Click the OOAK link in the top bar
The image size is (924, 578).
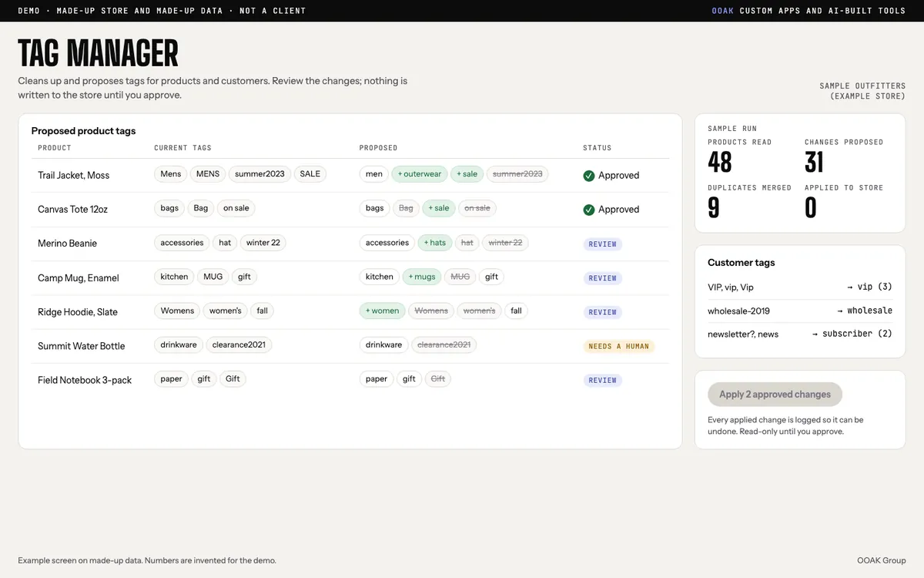tap(722, 11)
